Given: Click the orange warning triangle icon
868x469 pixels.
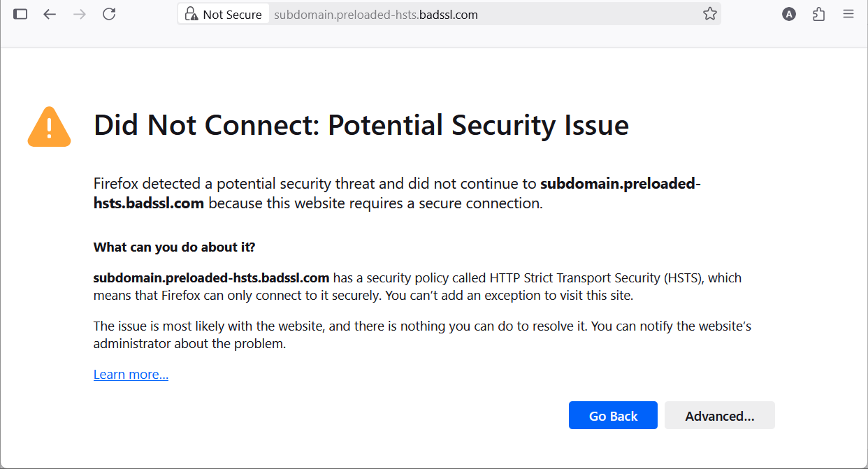Looking at the screenshot, I should point(49,127).
